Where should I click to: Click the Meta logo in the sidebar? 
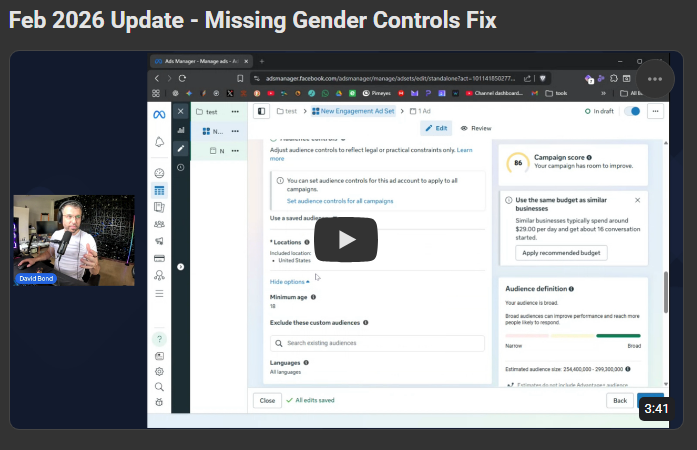click(159, 115)
